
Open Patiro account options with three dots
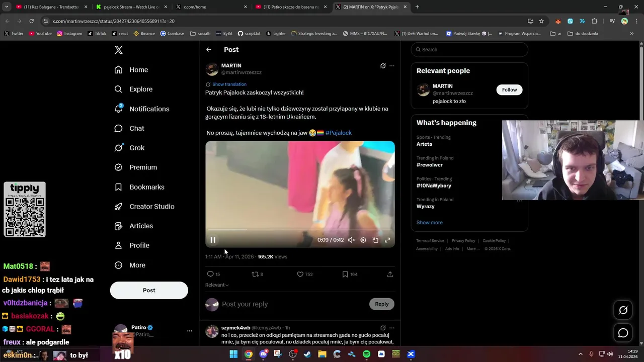[x=190, y=331]
